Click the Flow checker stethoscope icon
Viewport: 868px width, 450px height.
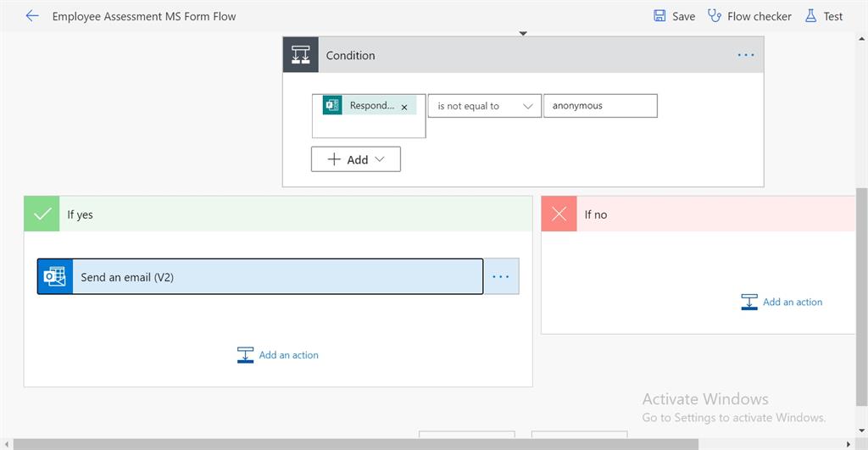[x=714, y=16]
